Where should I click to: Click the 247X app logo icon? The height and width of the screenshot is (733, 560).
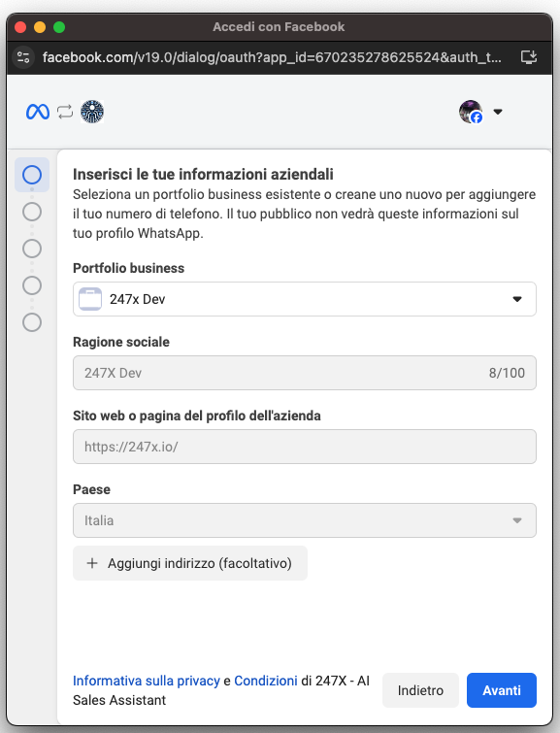(x=92, y=112)
